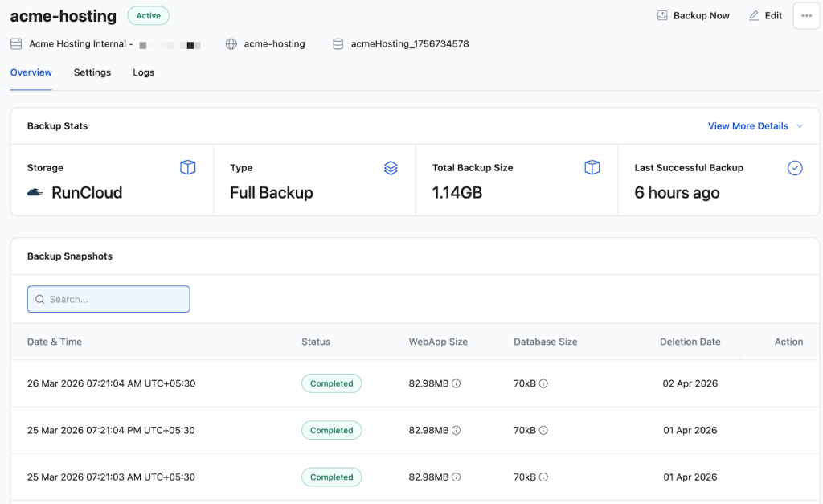Click the RunCloud storage name
Image resolution: width=823 pixels, height=504 pixels.
(x=87, y=193)
